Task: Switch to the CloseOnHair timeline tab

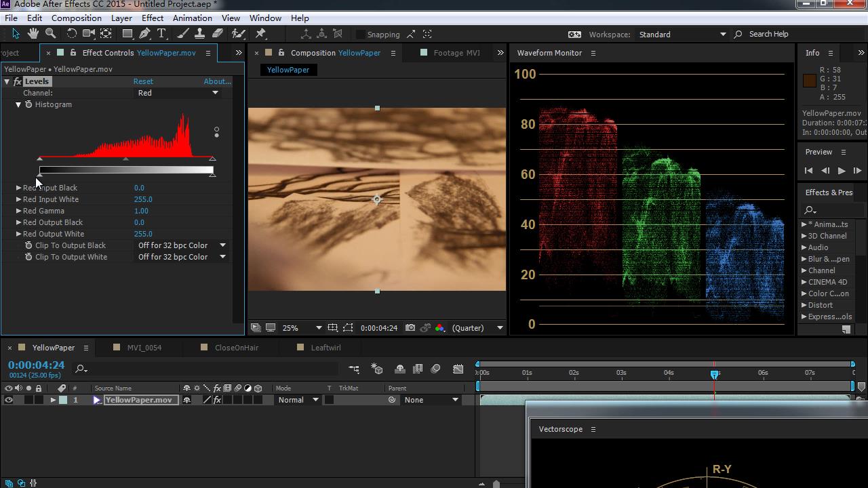Action: click(x=236, y=348)
